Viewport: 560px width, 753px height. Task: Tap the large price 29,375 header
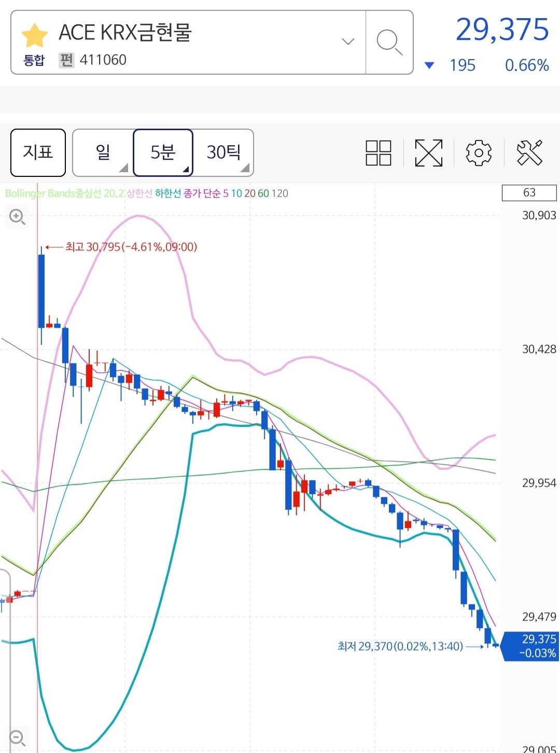pyautogui.click(x=502, y=30)
